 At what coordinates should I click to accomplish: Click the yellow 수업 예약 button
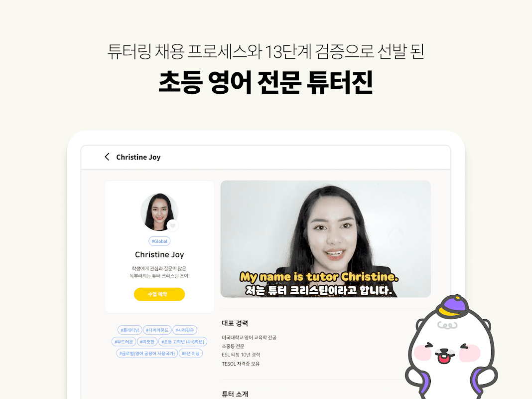(159, 294)
